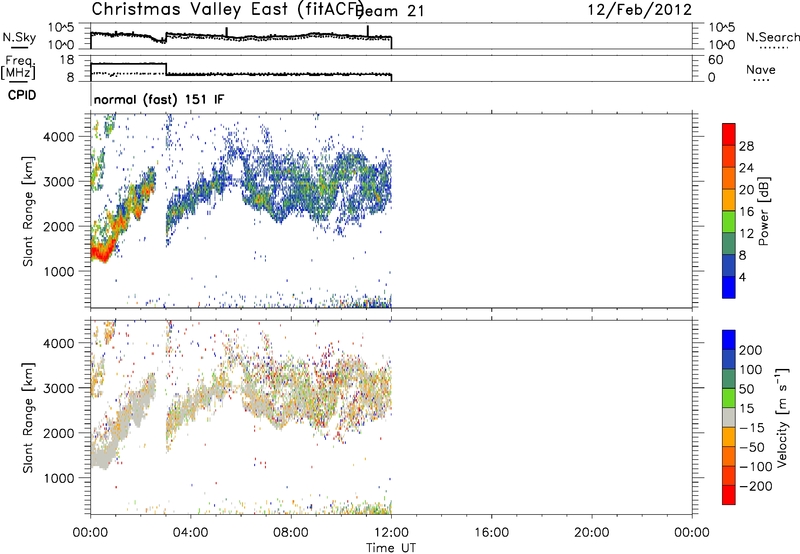Click the blue top segment of Velocity colorbar

pyautogui.click(x=729, y=340)
